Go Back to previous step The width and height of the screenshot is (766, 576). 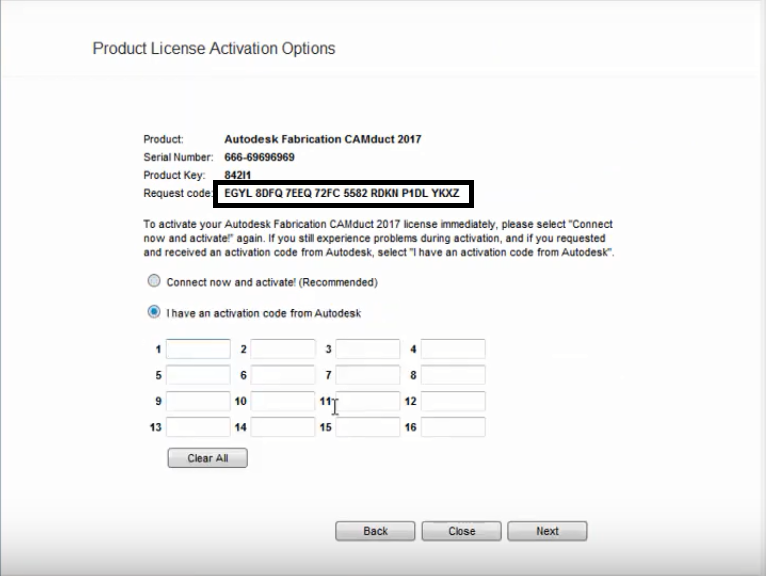[375, 531]
